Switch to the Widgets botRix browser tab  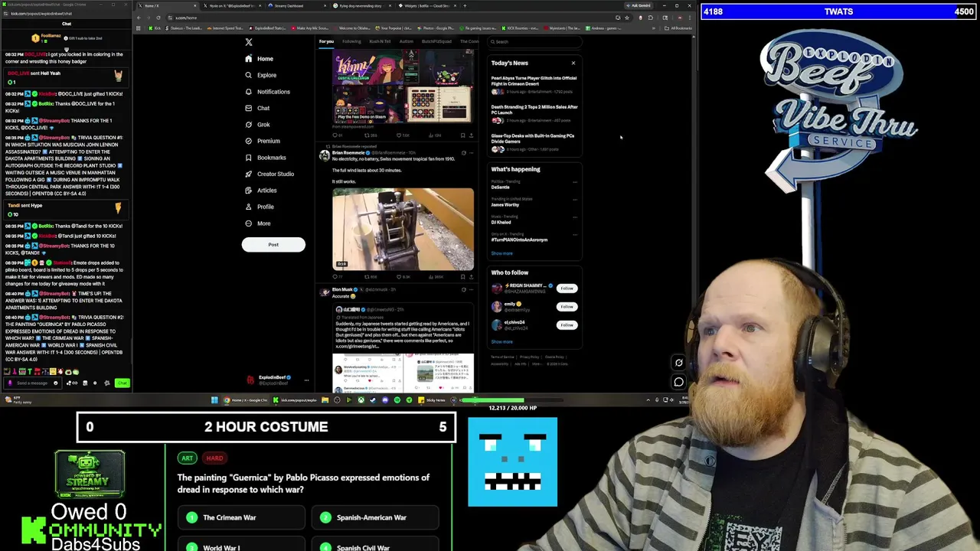[x=426, y=5]
